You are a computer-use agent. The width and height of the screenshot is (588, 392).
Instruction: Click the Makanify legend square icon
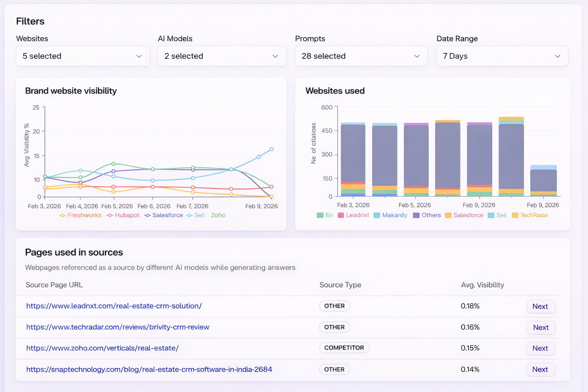pos(377,216)
